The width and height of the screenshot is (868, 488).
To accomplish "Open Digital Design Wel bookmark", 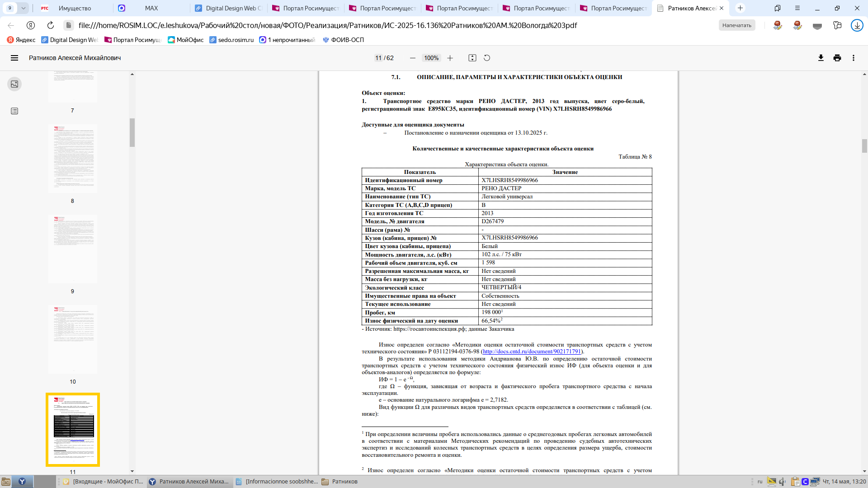I will coord(70,40).
